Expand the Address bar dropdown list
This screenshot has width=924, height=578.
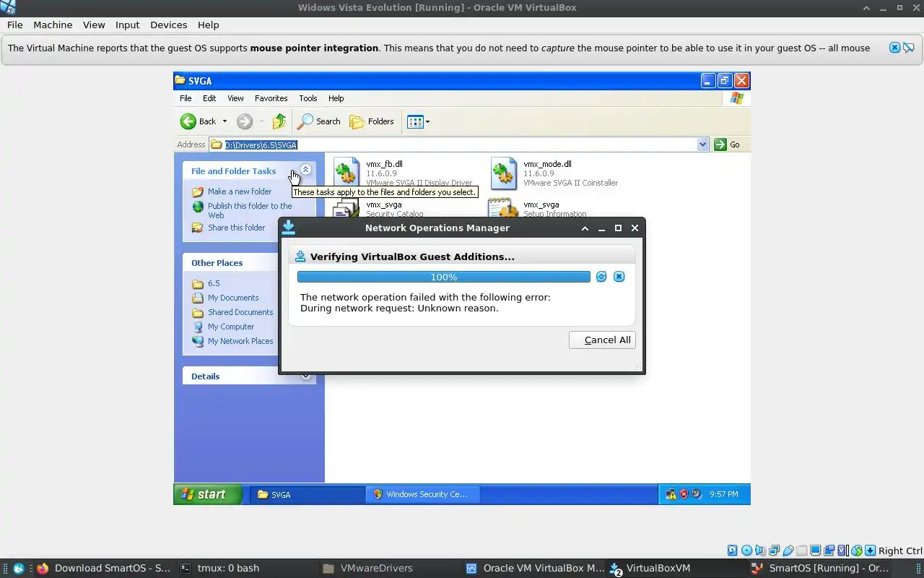(702, 144)
